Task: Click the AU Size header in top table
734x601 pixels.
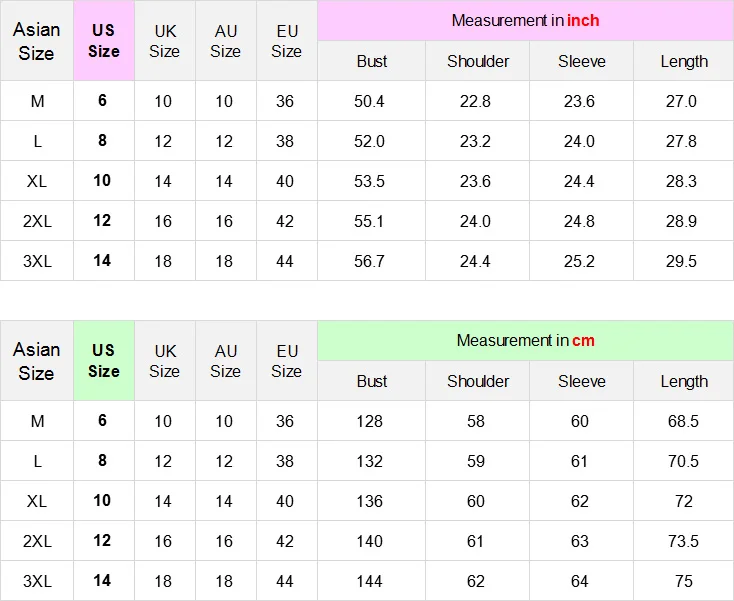Action: 226,41
